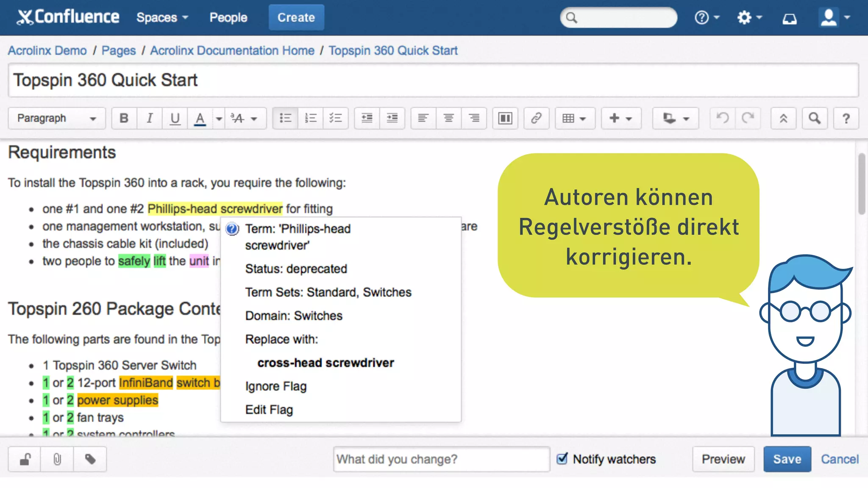Screen dimensions: 868x488
Task: Click the insert link icon
Action: coord(536,118)
